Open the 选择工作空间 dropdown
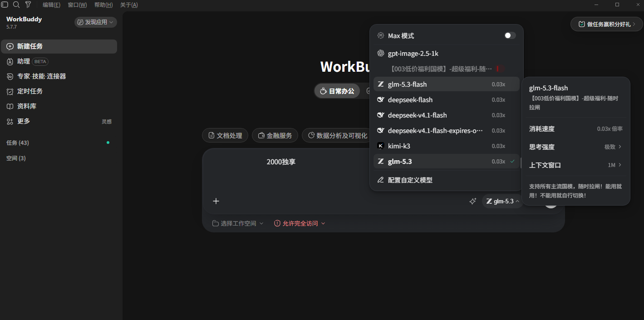644x320 pixels. 238,223
